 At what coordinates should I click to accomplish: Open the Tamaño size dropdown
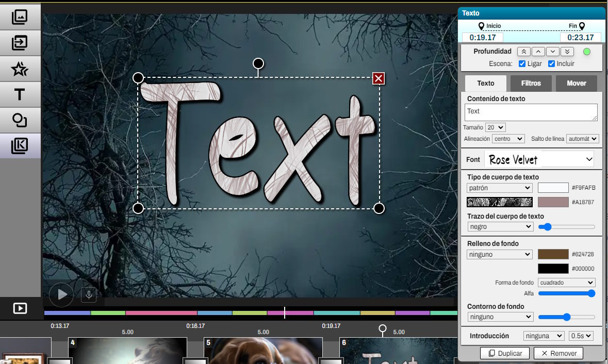(x=496, y=127)
